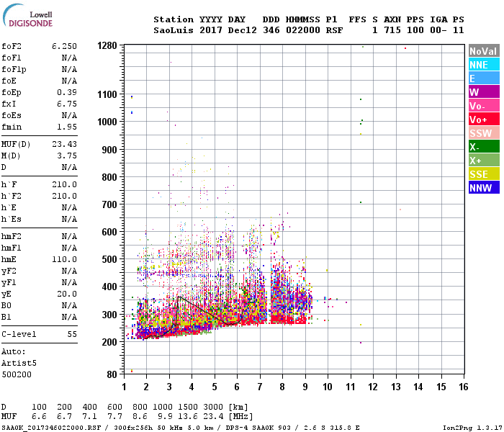
Task: Click the 8 MHz frequency axis label
Action: 282,387
